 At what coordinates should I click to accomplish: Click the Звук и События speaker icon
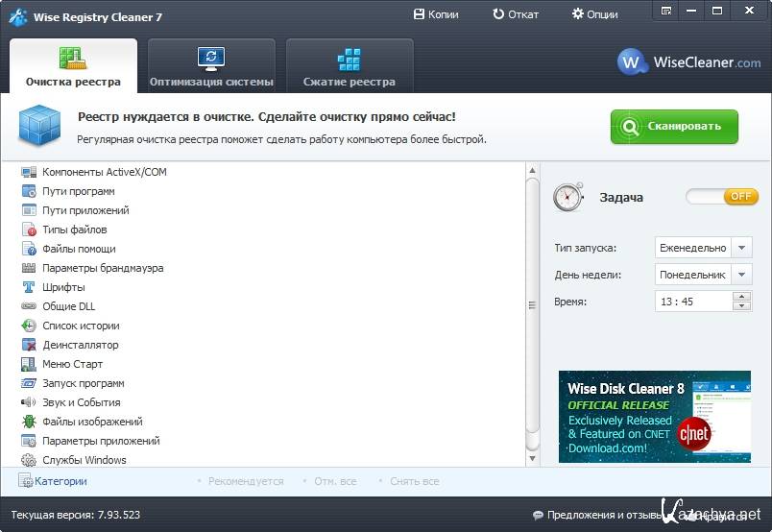click(29, 402)
